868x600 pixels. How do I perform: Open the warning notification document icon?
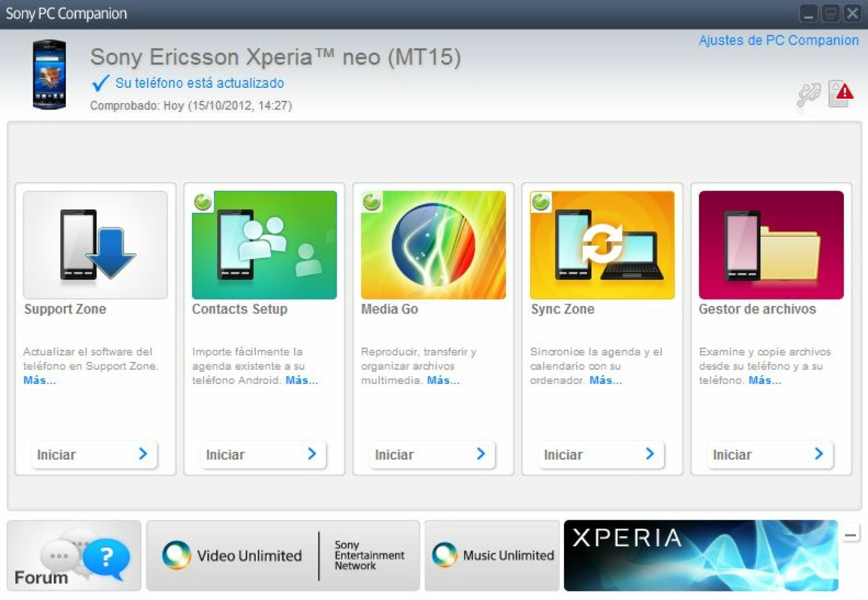tap(841, 94)
